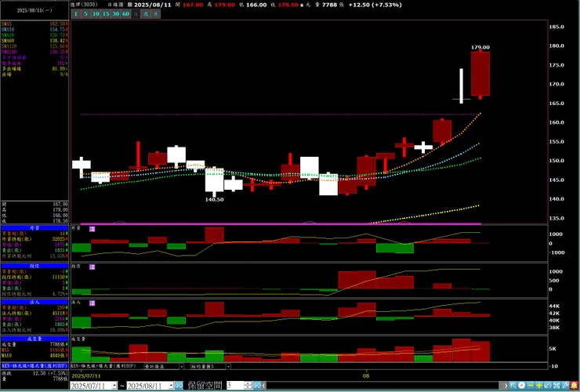Click the SMA120 legend row
Viewport: 580px width, 392px height.
(x=34, y=46)
